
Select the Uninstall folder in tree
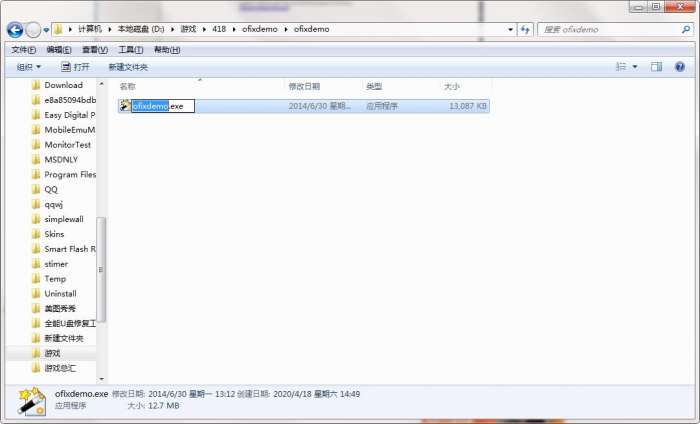point(54,294)
